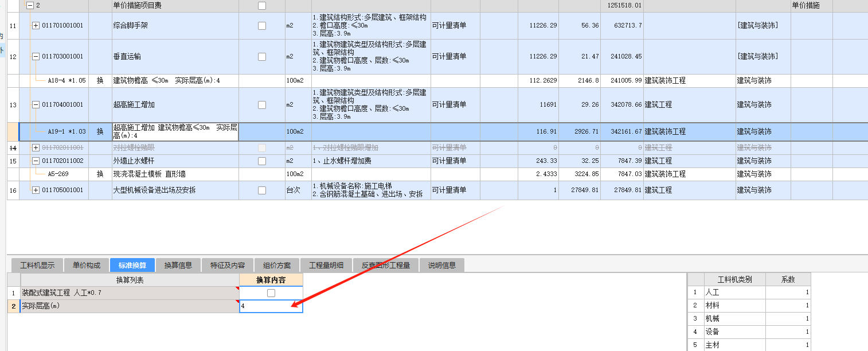
Task: Collapse item 011703001001 垂直运输
Action: click(36, 56)
